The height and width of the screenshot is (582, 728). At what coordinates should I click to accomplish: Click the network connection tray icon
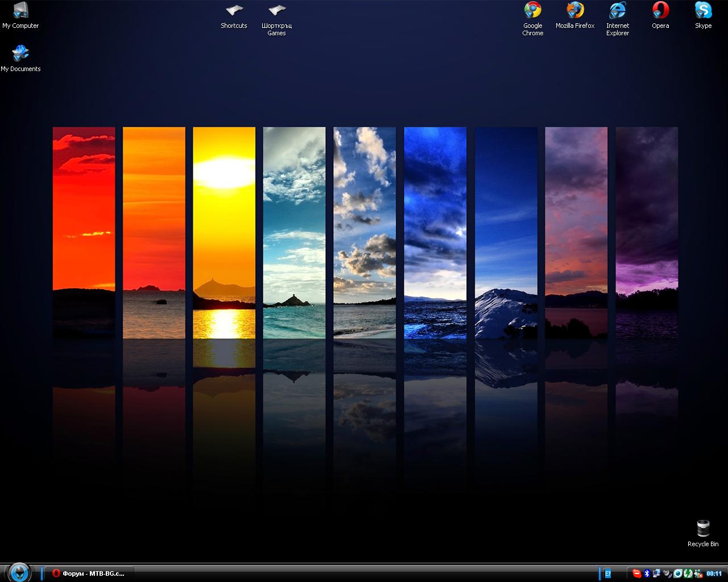(x=656, y=573)
